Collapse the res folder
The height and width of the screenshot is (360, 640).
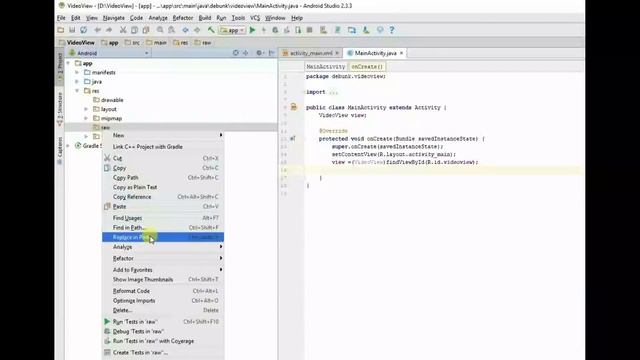tap(77, 91)
